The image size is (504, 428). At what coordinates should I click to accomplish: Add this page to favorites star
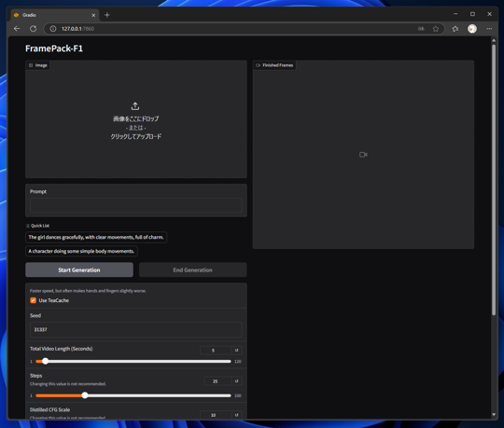tap(436, 29)
